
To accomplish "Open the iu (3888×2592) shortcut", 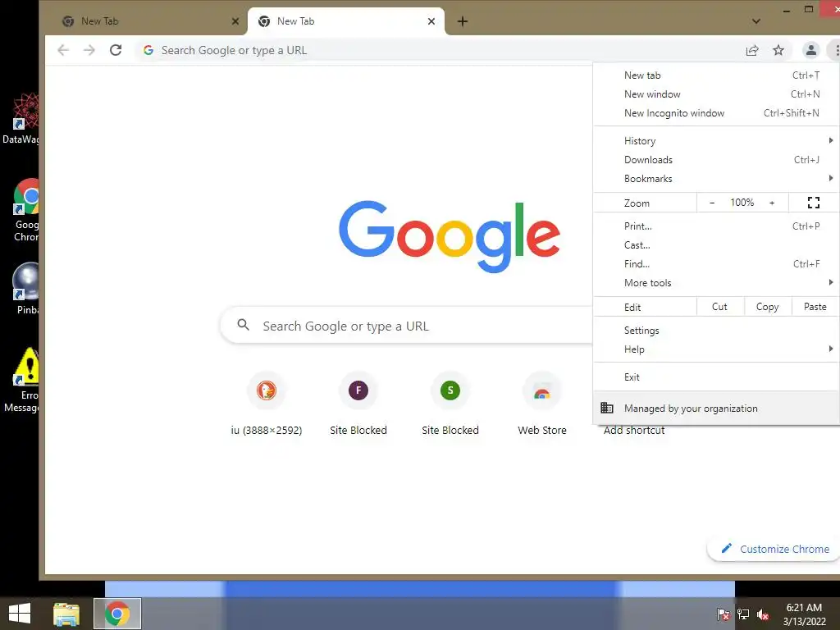I will [x=267, y=403].
